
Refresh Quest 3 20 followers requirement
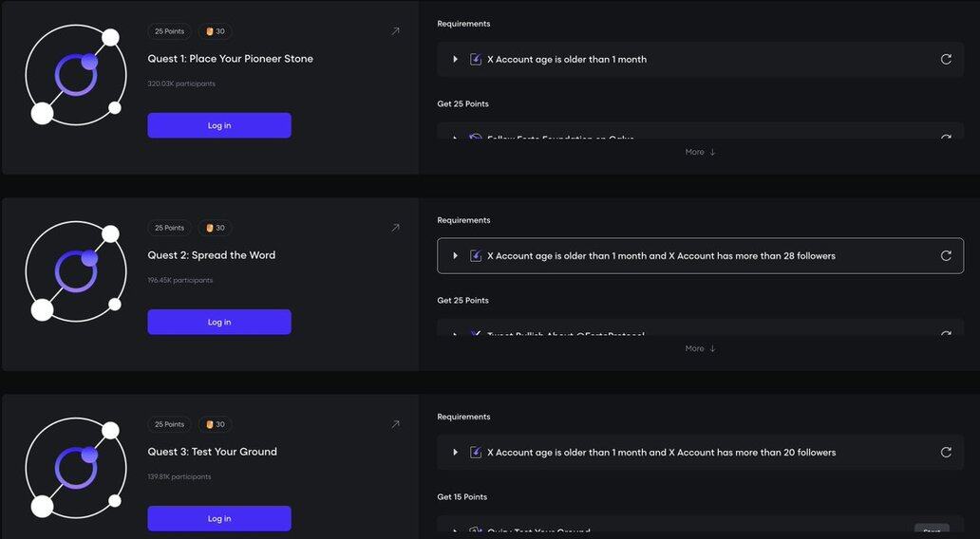pyautogui.click(x=946, y=452)
